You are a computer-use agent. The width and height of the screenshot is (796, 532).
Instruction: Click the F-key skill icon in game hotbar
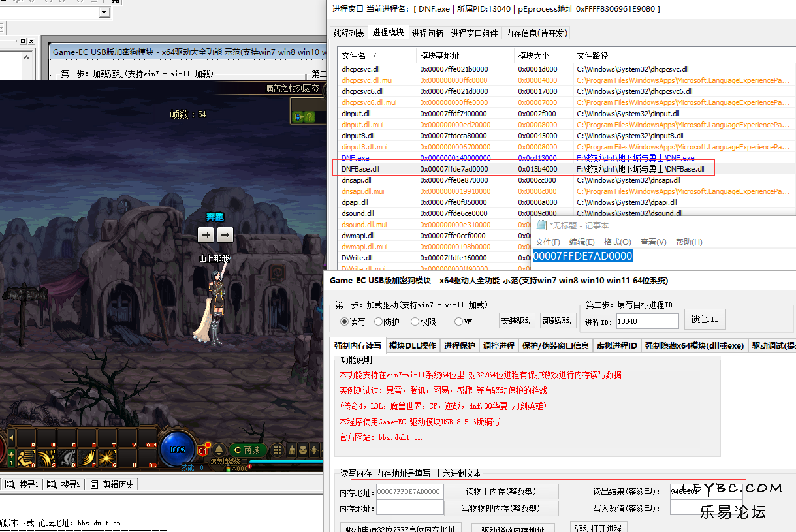pyautogui.click(x=87, y=458)
